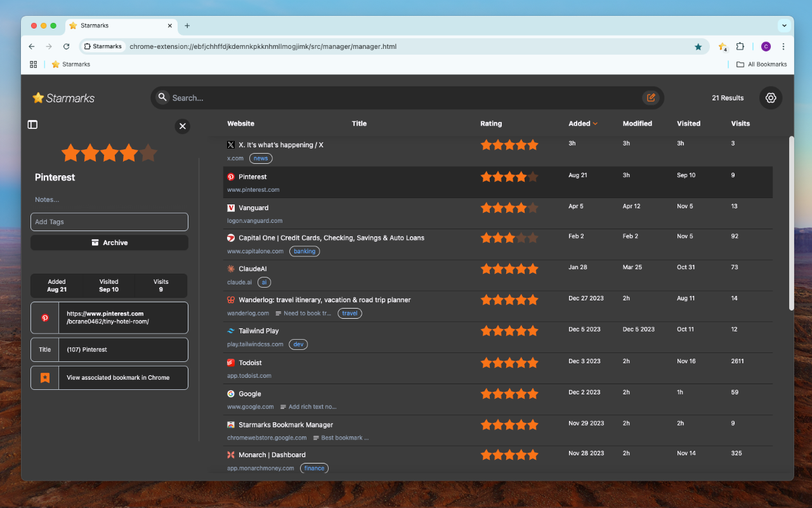Click the Monarch Dashboard favicon
This screenshot has width=812, height=508.
click(x=231, y=455)
